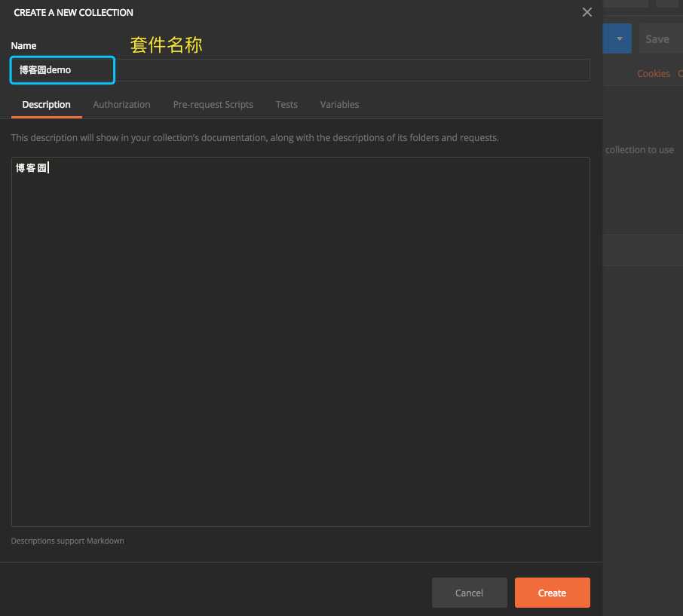683x616 pixels.
Task: Switch to the Description tab
Action: 46,105
